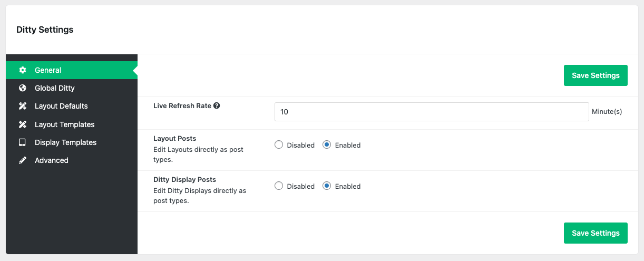Click the Live Refresh Rate input field
The height and width of the screenshot is (261, 644).
click(x=431, y=112)
